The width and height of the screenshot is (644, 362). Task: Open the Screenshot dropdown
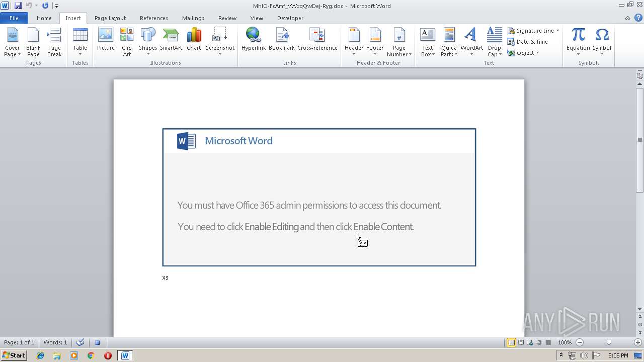coord(220,43)
